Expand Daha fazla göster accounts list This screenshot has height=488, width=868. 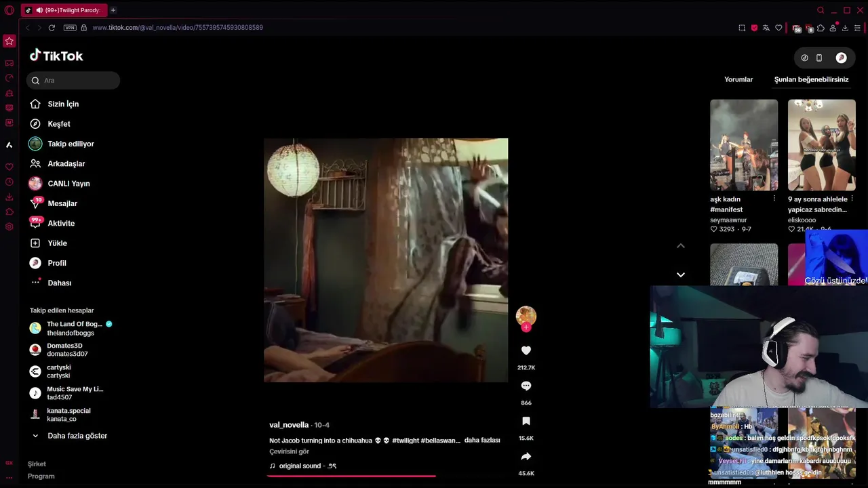coord(68,436)
